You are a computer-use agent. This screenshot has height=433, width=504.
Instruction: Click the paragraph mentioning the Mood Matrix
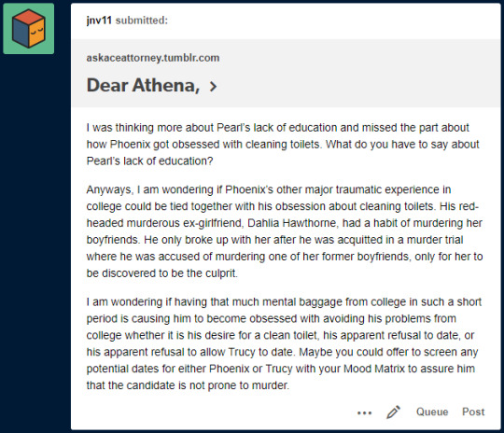coord(284,343)
